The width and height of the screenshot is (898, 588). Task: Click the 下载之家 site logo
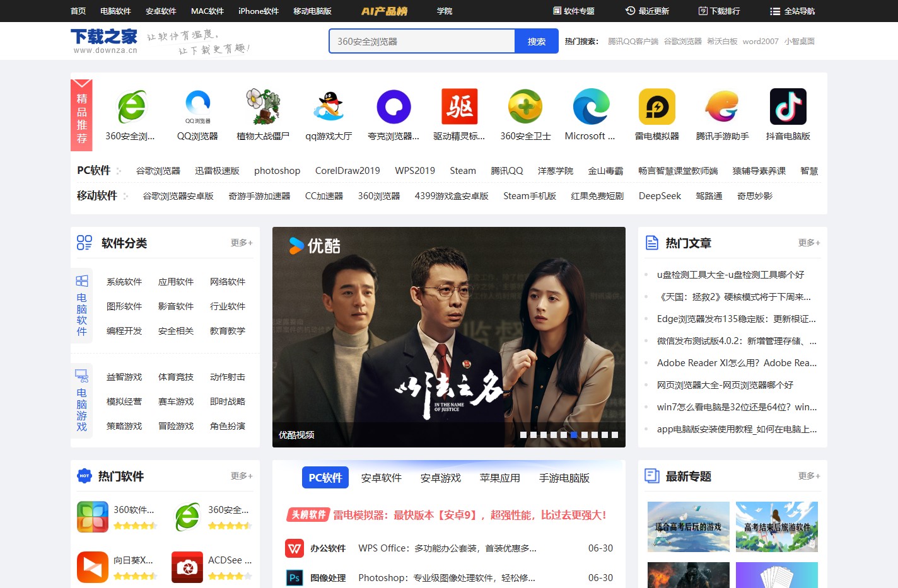click(104, 41)
